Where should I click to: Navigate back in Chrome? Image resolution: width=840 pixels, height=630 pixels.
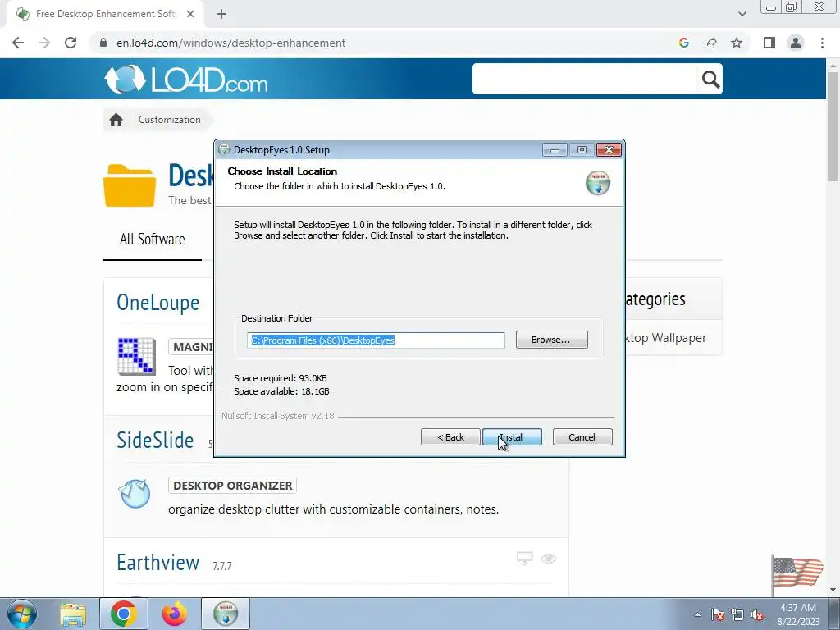pyautogui.click(x=18, y=43)
